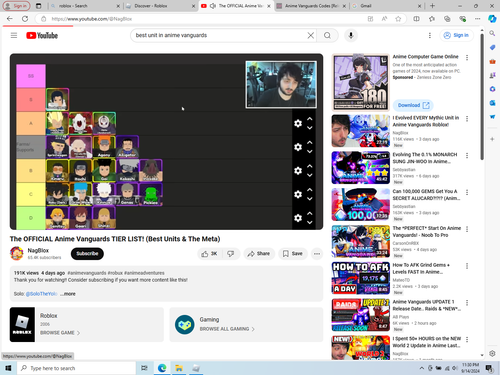This screenshot has height=375, width=500.
Task: Open Edge collections toolbar icon
Action: click(x=447, y=19)
